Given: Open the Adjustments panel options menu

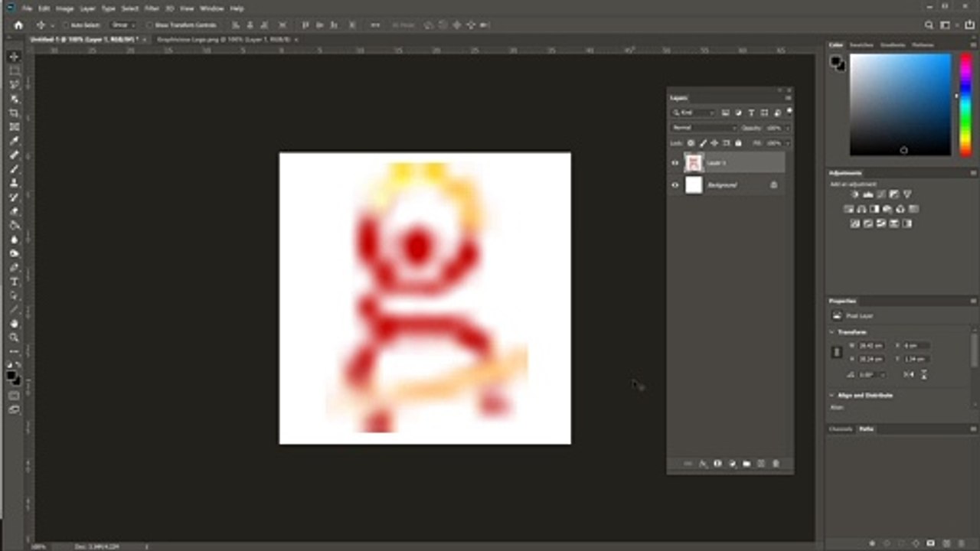Looking at the screenshot, I should (973, 173).
